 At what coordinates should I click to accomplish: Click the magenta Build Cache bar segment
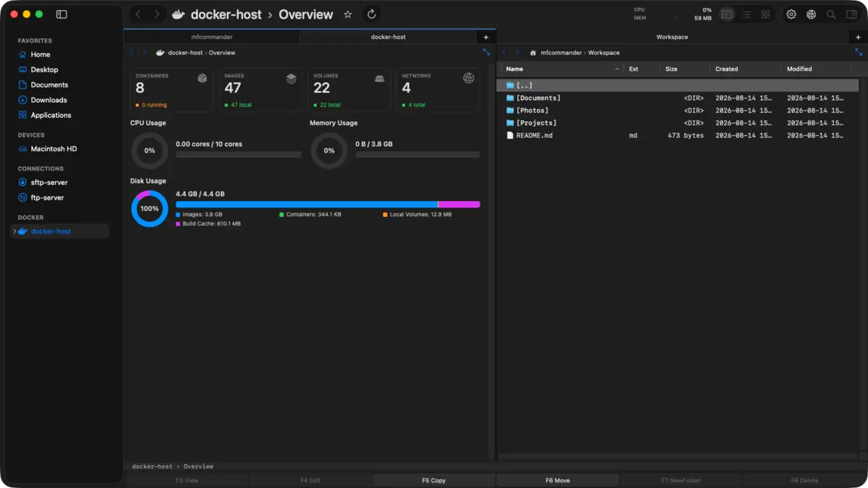tap(459, 205)
